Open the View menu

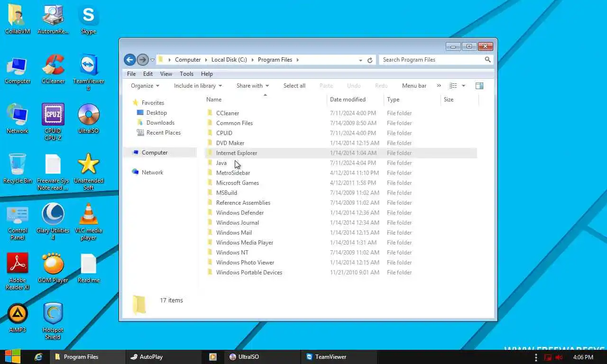[x=166, y=74]
